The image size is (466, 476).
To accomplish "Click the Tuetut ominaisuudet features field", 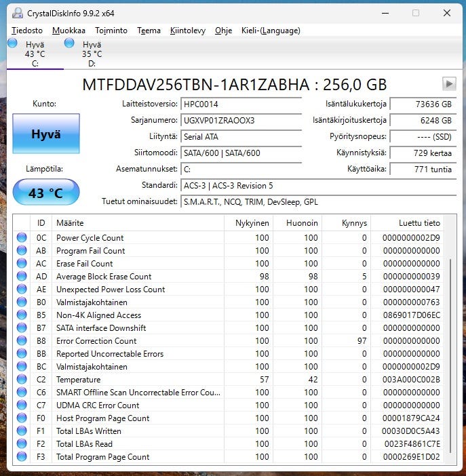I will (x=319, y=202).
